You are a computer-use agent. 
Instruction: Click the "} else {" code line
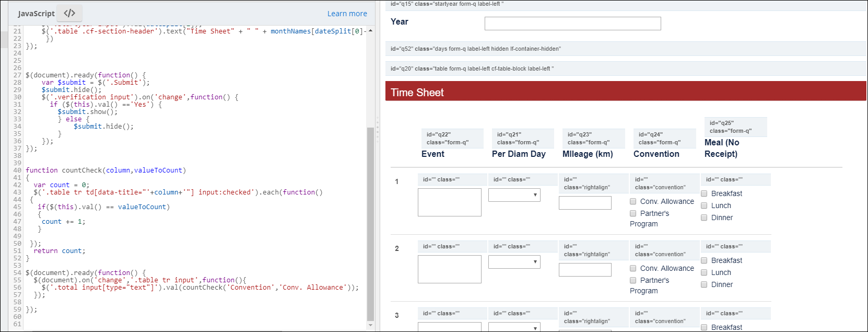coord(74,119)
